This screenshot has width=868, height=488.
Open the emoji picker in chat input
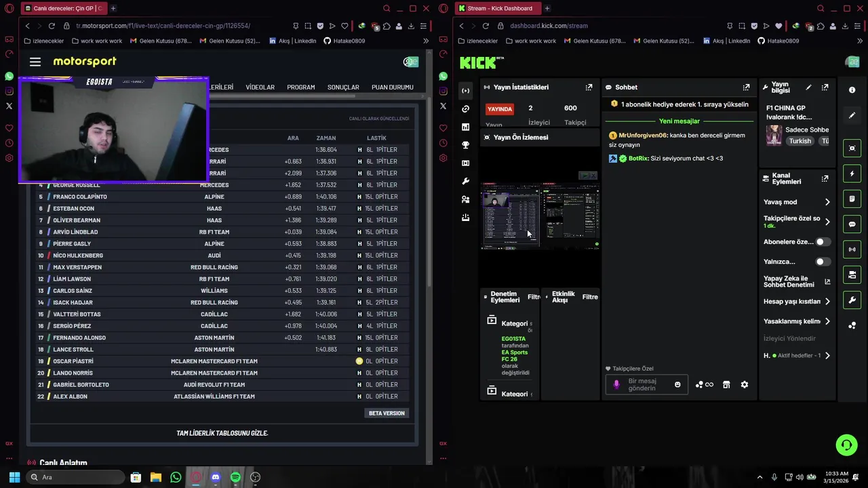tap(677, 385)
